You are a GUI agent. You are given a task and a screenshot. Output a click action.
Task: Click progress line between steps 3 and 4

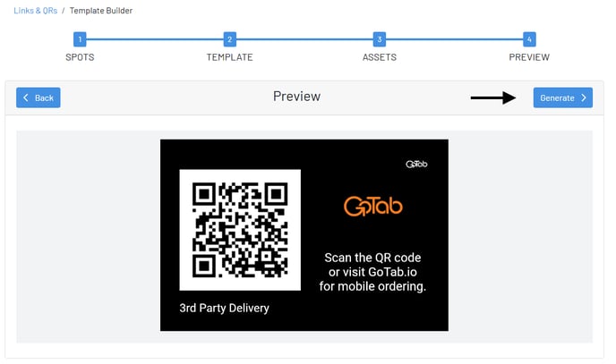[454, 39]
